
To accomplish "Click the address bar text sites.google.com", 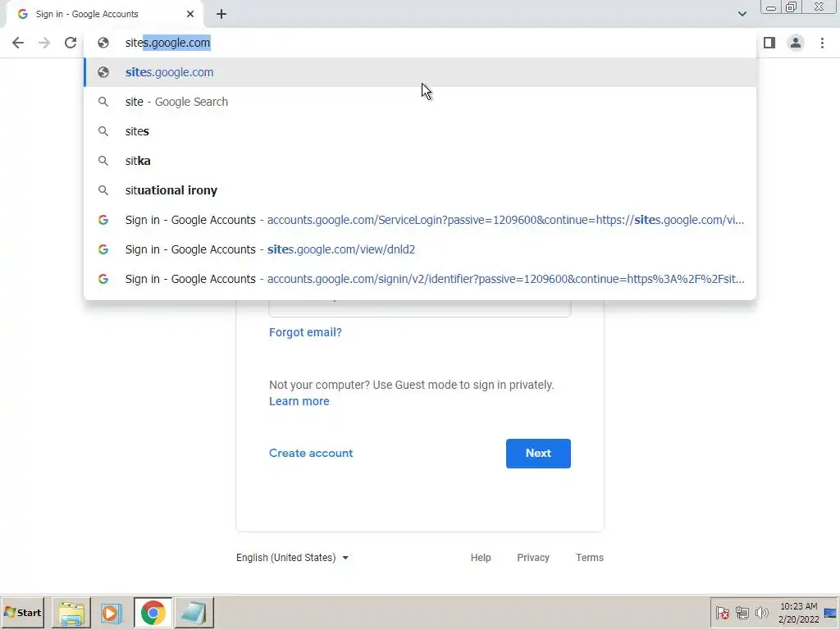I will click(x=167, y=43).
